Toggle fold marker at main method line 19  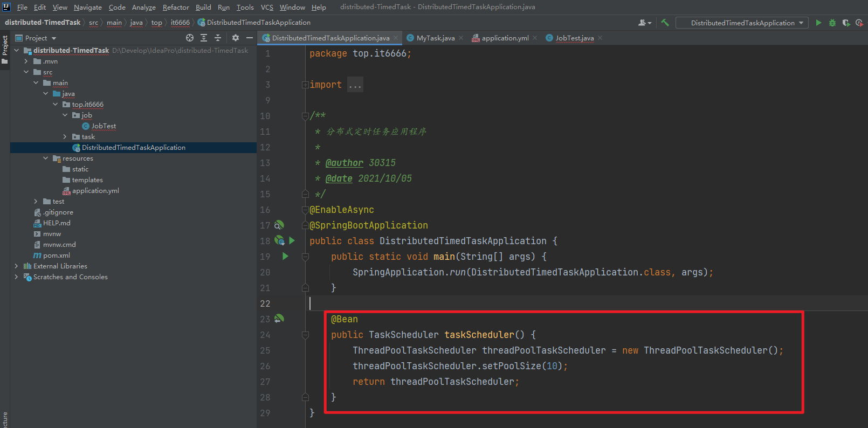click(x=305, y=257)
